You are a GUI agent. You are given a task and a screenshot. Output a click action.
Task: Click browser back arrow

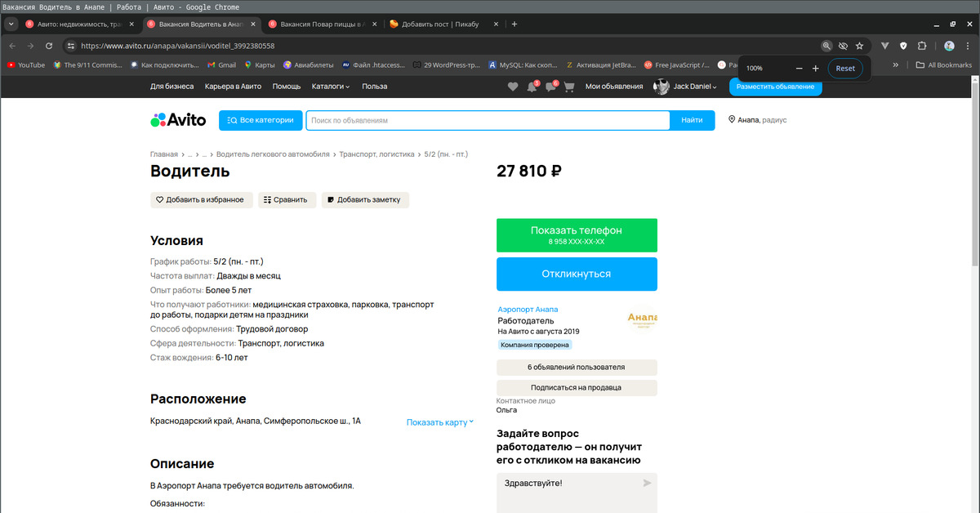tap(11, 46)
